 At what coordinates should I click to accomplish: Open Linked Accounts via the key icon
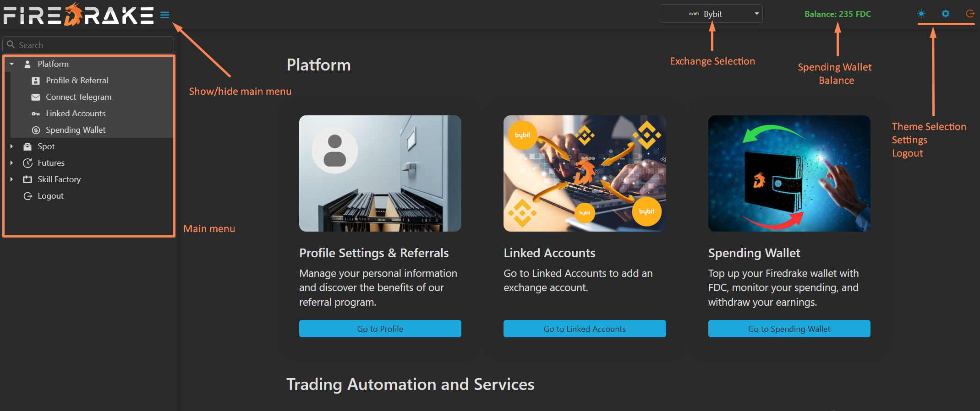coord(36,113)
